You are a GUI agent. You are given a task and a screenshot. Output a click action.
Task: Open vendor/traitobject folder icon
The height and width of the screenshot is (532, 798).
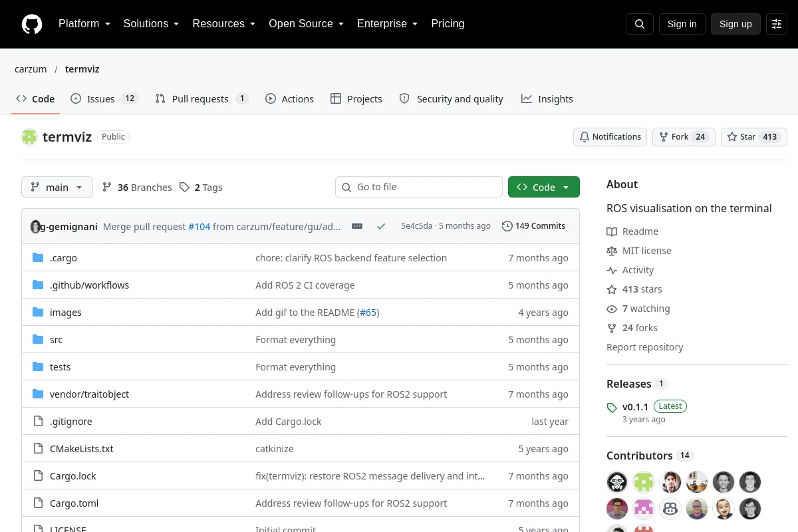tap(38, 394)
